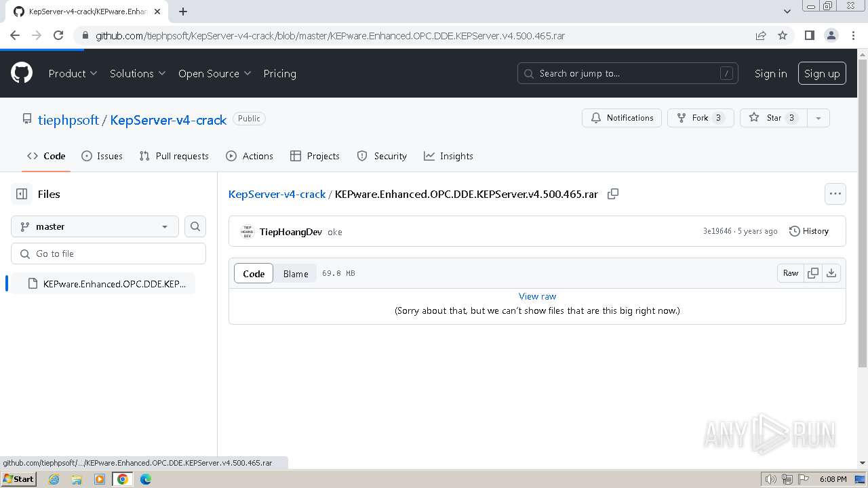The image size is (868, 488).
Task: Open the oke commit message link
Action: pyautogui.click(x=335, y=232)
